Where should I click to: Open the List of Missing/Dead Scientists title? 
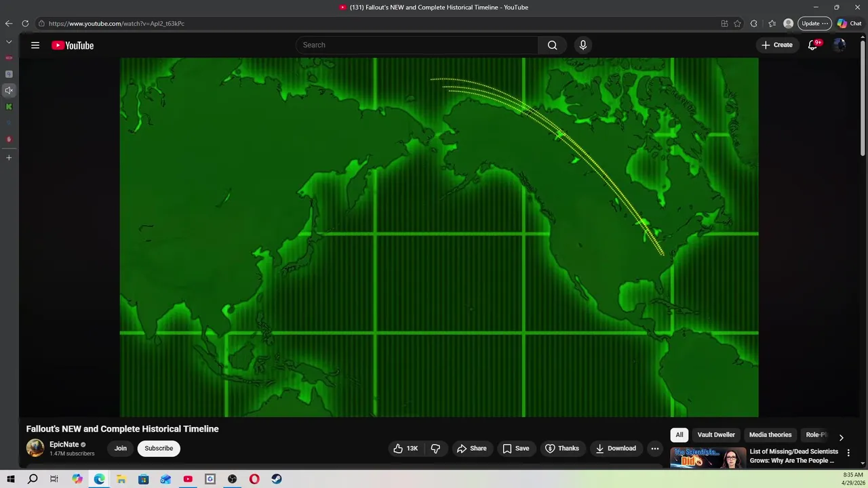(794, 456)
